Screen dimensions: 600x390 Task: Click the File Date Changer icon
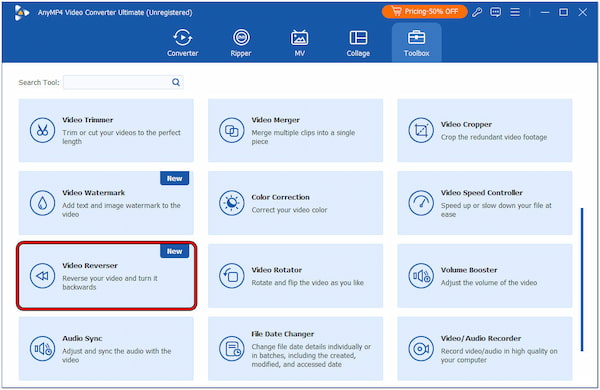[232, 348]
